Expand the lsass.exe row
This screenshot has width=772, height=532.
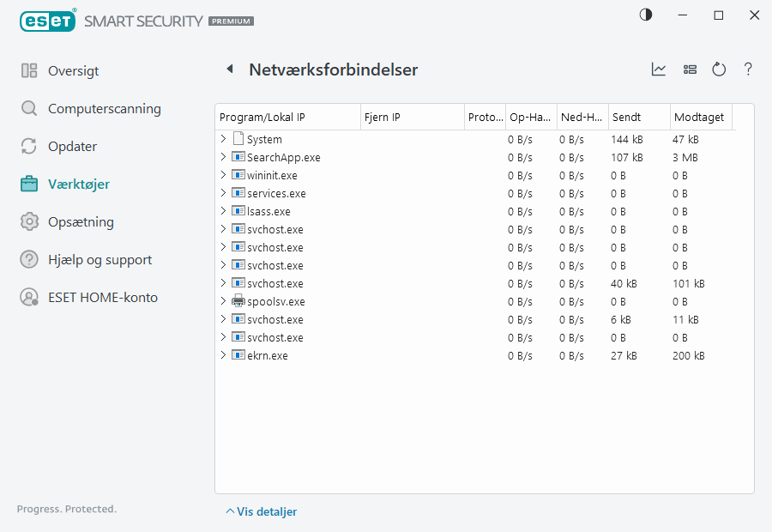click(223, 211)
